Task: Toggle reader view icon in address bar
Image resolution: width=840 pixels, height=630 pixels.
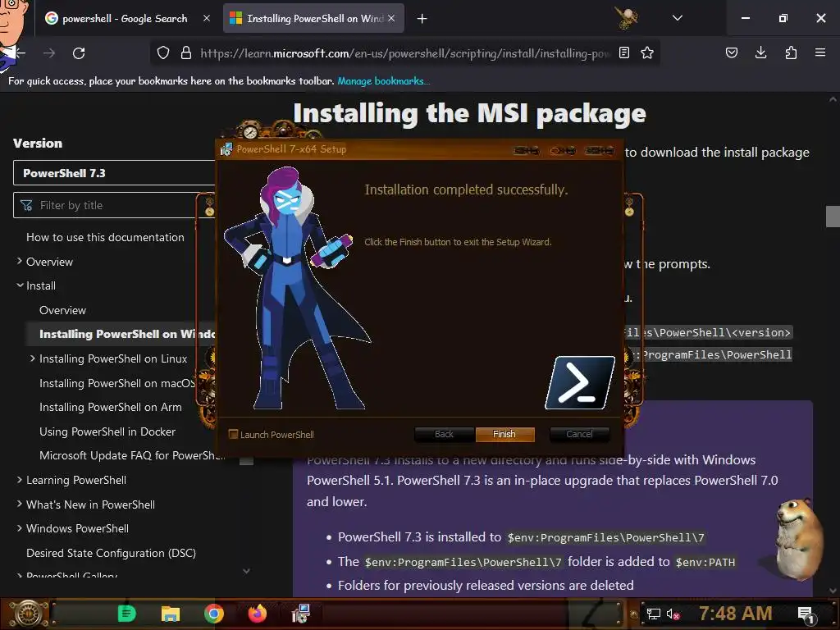Action: [x=624, y=52]
